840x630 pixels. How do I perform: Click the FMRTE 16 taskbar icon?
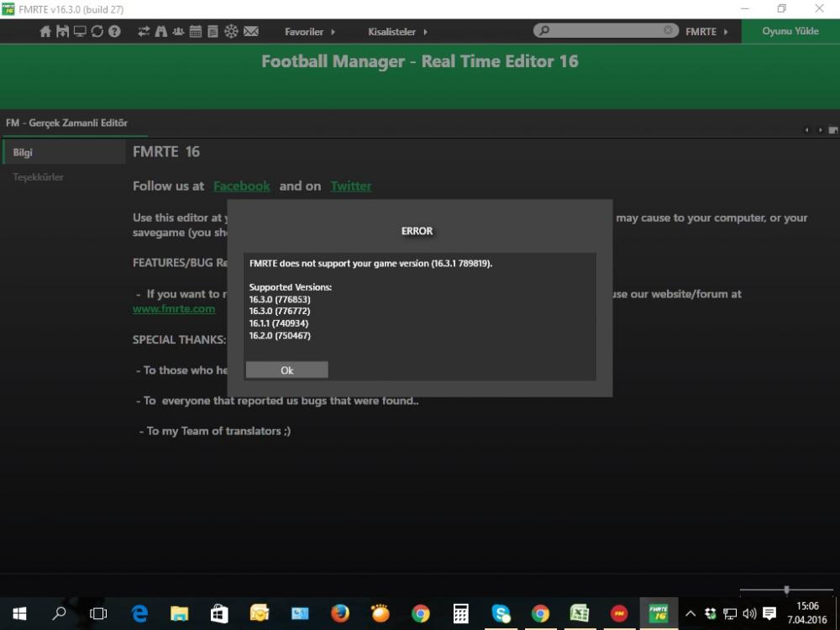tap(659, 613)
